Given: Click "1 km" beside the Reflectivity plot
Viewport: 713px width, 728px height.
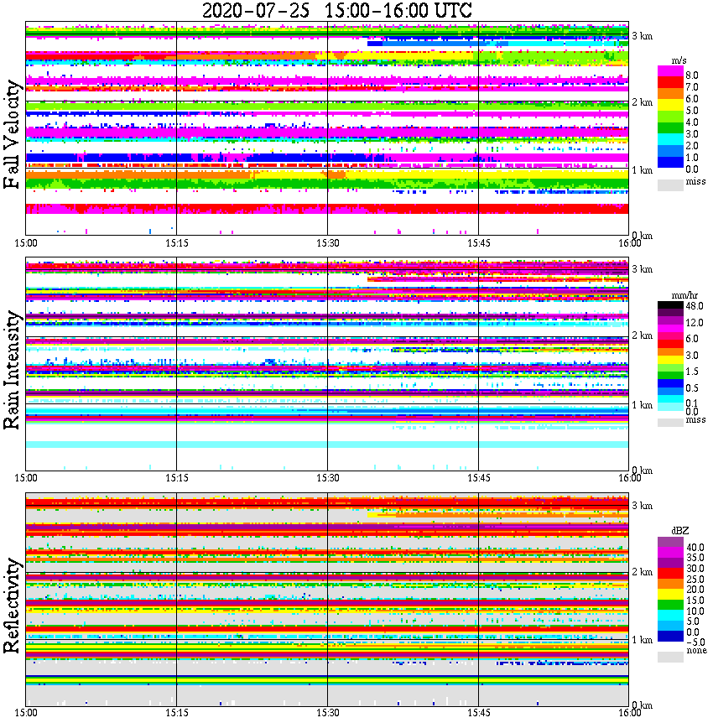Looking at the screenshot, I should point(642,640).
